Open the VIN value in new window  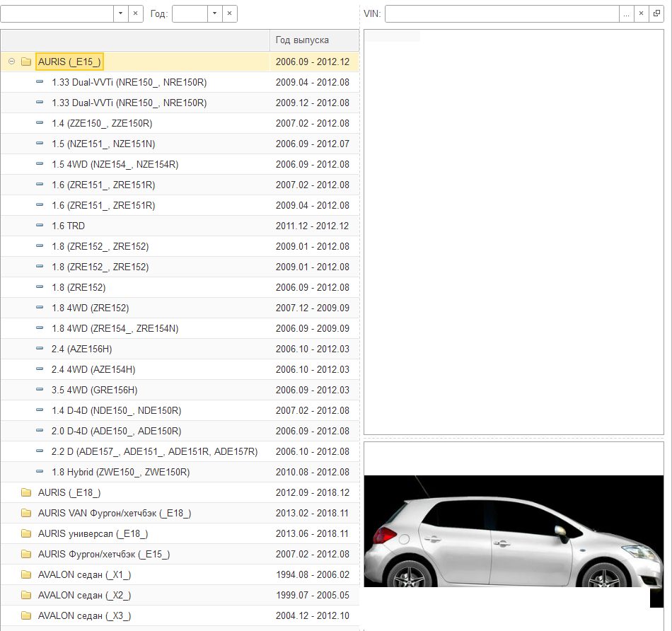[656, 13]
